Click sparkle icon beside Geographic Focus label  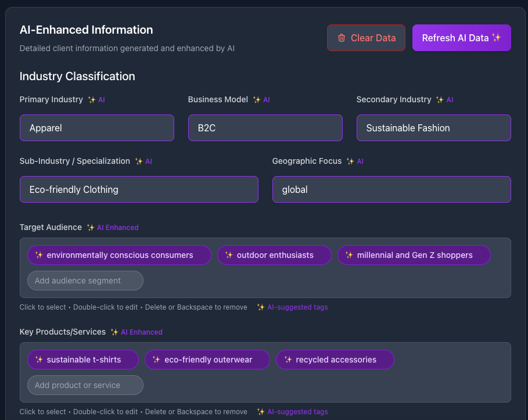point(350,161)
